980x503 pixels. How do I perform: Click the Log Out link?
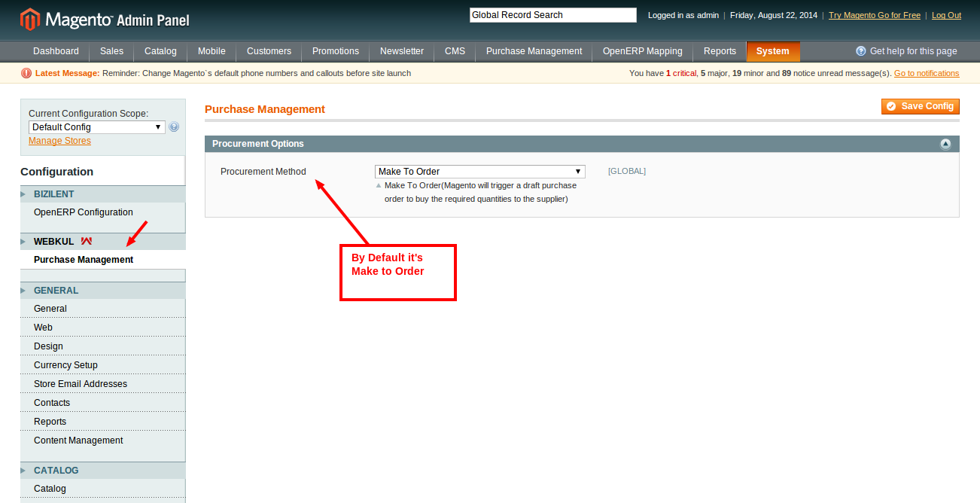pyautogui.click(x=946, y=15)
